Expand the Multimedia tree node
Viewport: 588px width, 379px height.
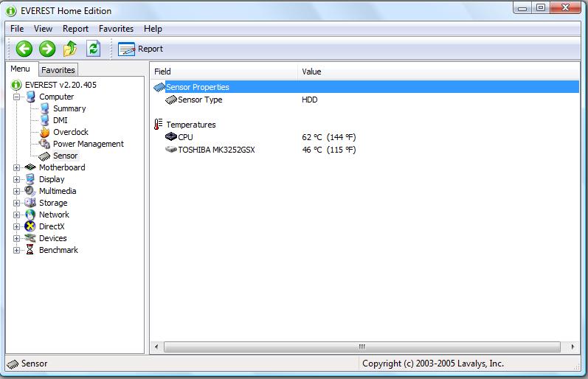(16, 191)
